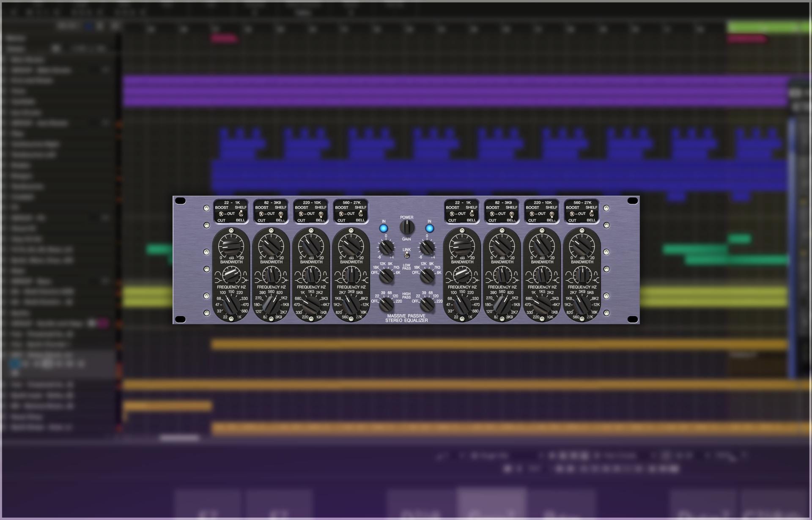Click the right channel Gain trim knob
This screenshot has height=520, width=812.
pyautogui.click(x=427, y=247)
